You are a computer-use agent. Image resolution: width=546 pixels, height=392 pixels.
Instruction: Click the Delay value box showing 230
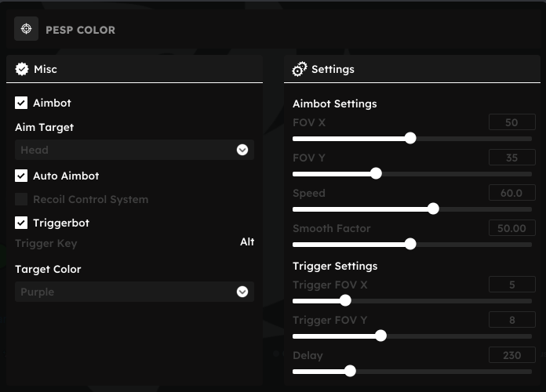[511, 355]
